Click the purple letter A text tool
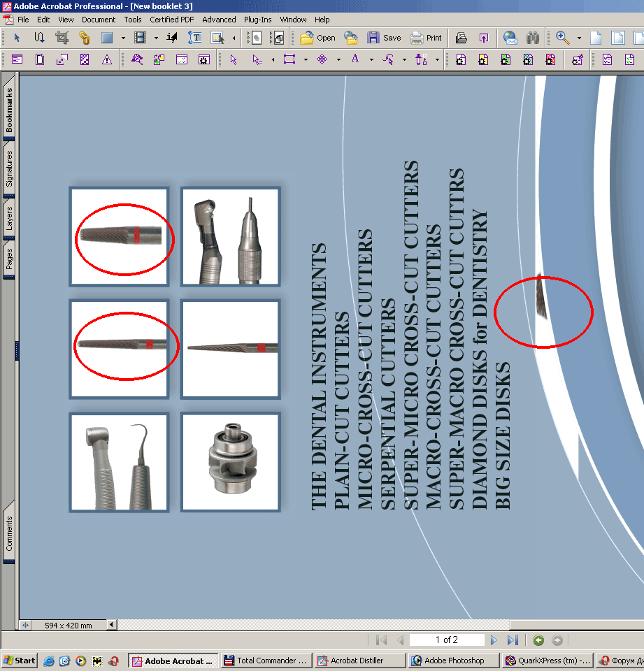The image size is (644, 671). point(355,59)
